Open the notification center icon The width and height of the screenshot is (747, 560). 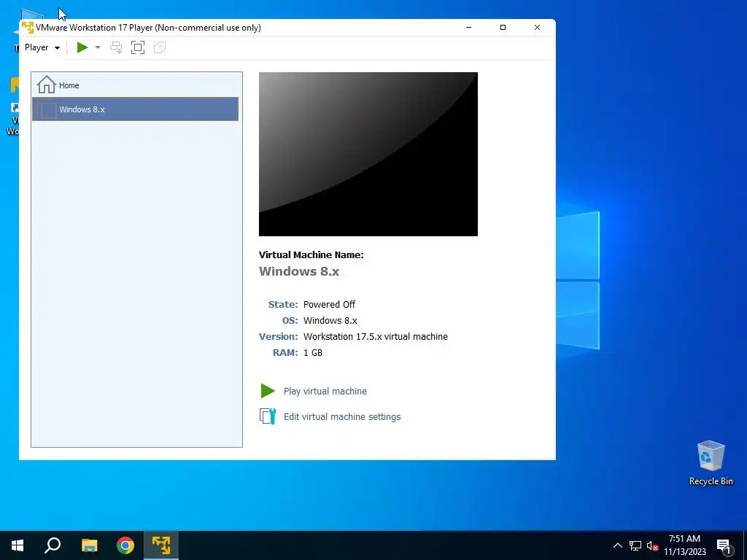pyautogui.click(x=724, y=546)
